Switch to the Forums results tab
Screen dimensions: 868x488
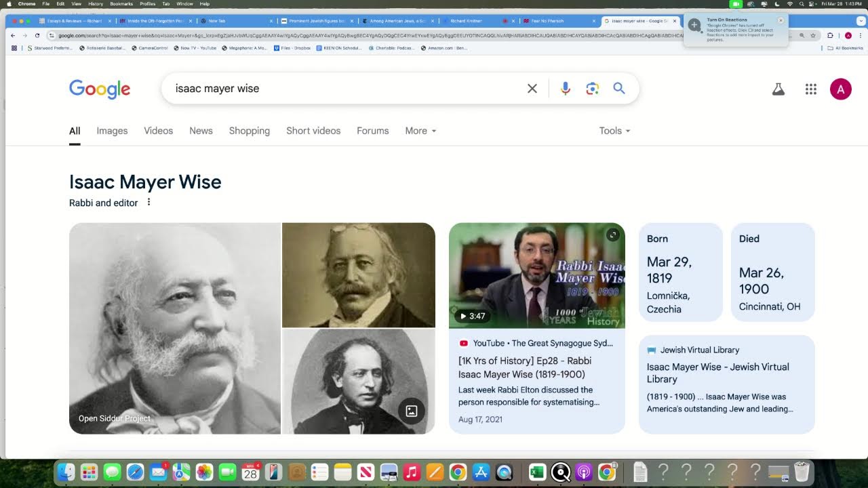373,131
